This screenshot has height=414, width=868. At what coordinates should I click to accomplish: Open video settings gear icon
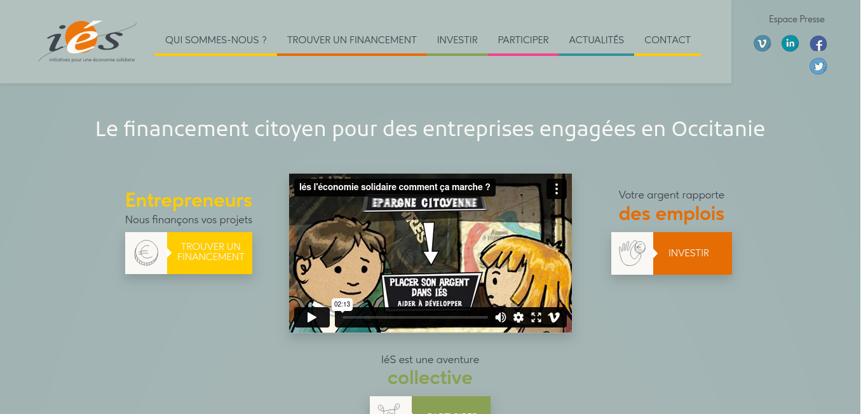pos(519,317)
